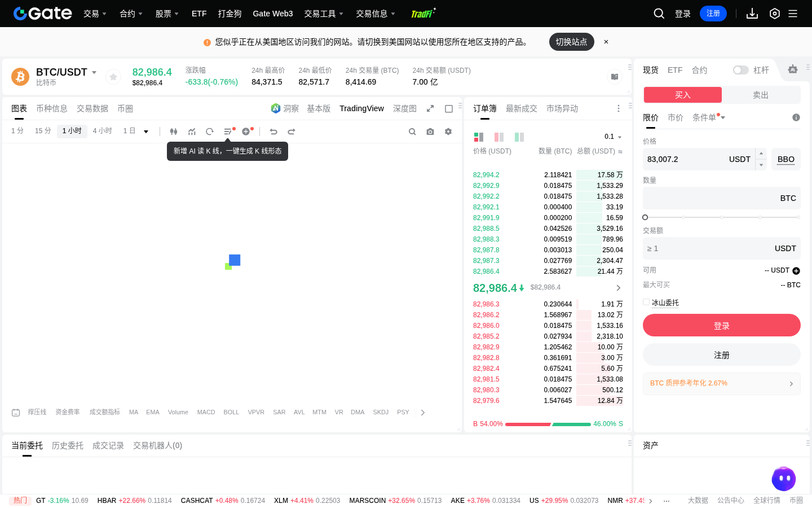The height and width of the screenshot is (508, 812).
Task: Expand more timeframe options arrow
Action: tap(146, 132)
